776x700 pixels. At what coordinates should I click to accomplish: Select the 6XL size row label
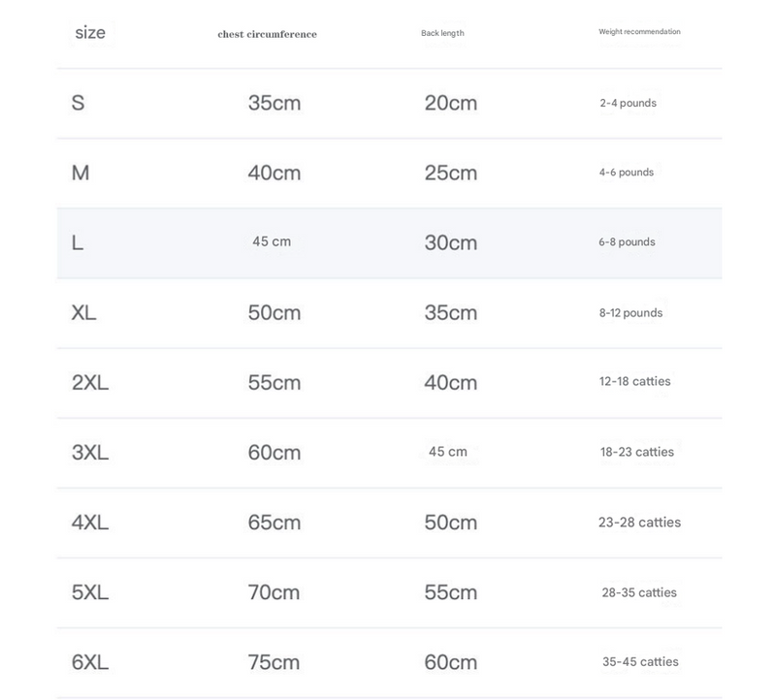[x=90, y=663]
